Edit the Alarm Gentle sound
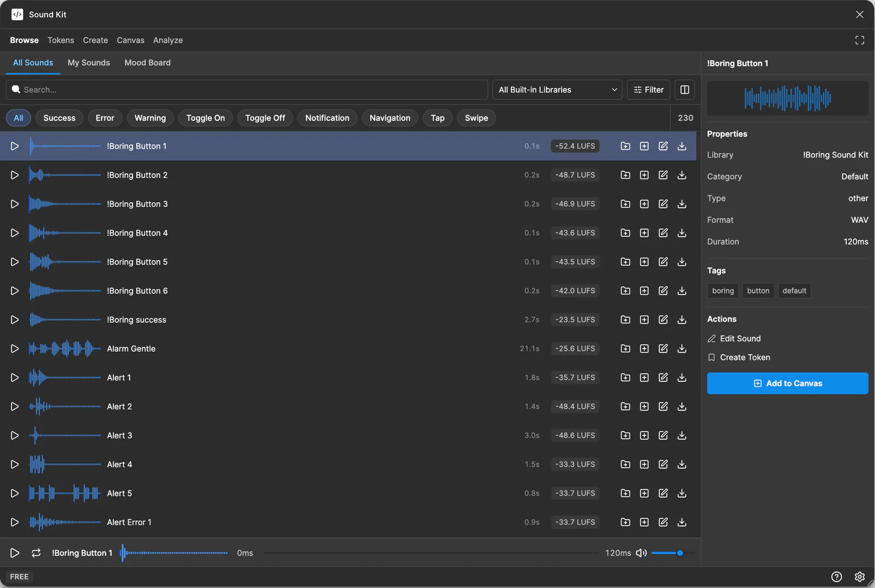 (663, 348)
